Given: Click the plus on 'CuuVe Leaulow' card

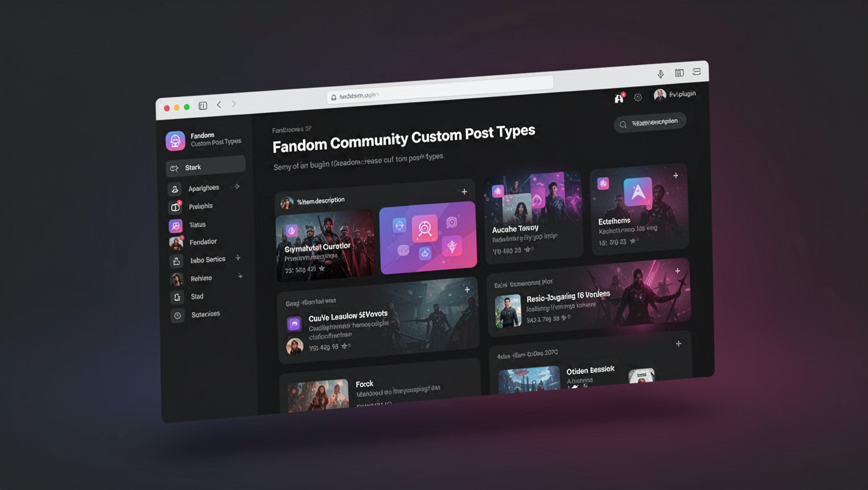Looking at the screenshot, I should pyautogui.click(x=467, y=290).
